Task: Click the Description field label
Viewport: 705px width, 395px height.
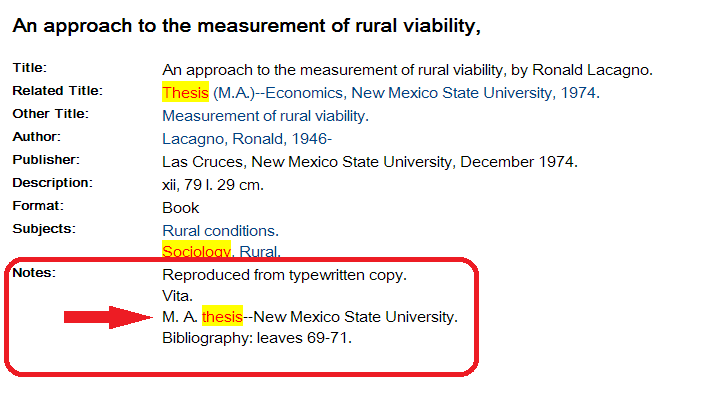Action: tap(53, 183)
